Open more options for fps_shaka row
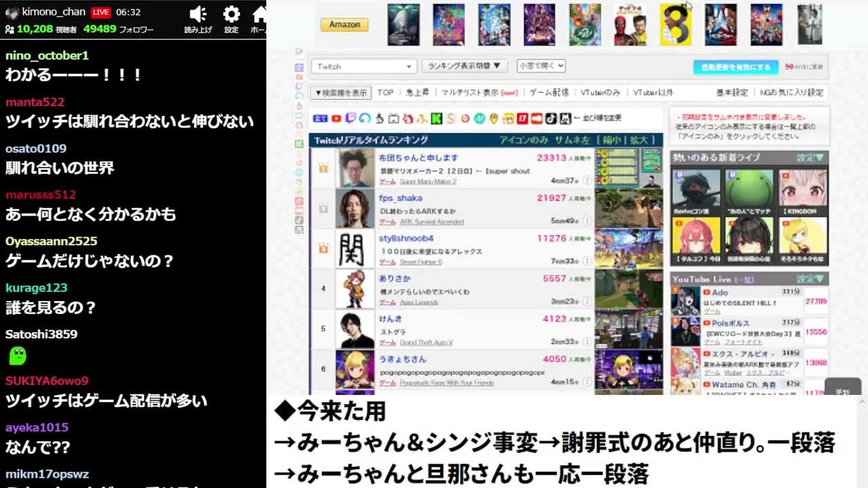 click(587, 221)
